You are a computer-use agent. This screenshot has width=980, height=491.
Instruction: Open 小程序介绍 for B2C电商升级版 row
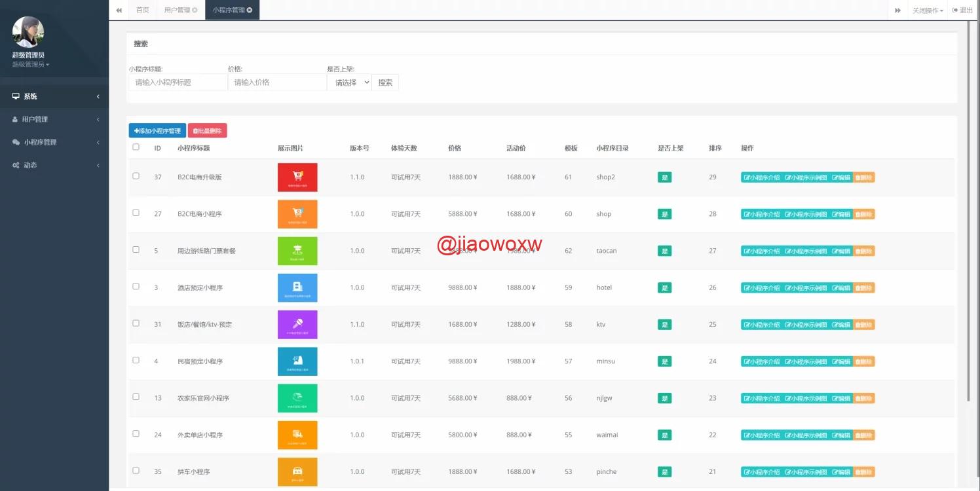762,177
